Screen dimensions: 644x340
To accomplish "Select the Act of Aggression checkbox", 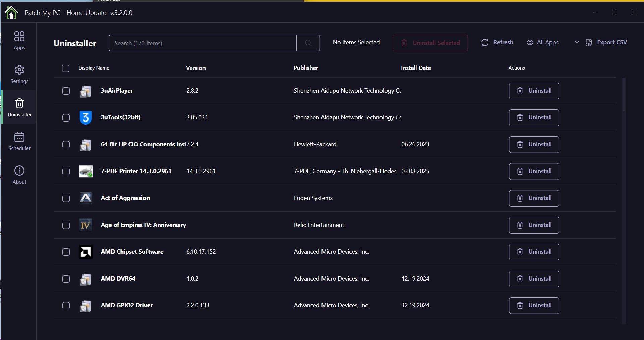I will 66,198.
